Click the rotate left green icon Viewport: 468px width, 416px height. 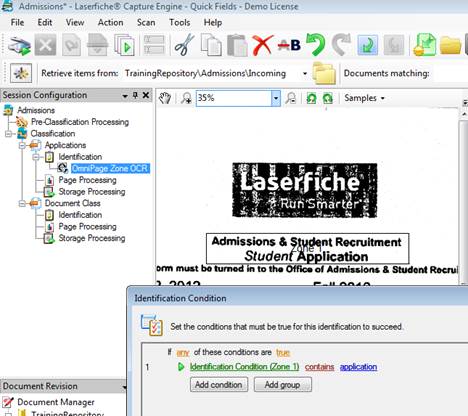coord(311,98)
